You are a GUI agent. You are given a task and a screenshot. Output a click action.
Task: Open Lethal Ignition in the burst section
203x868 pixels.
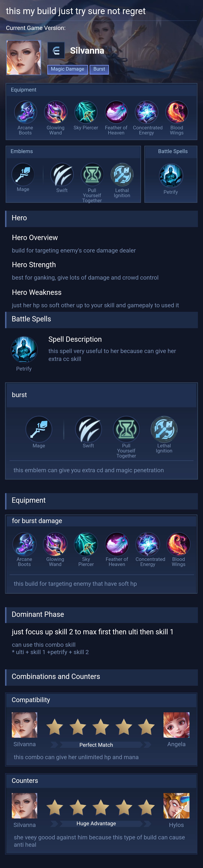pyautogui.click(x=164, y=429)
